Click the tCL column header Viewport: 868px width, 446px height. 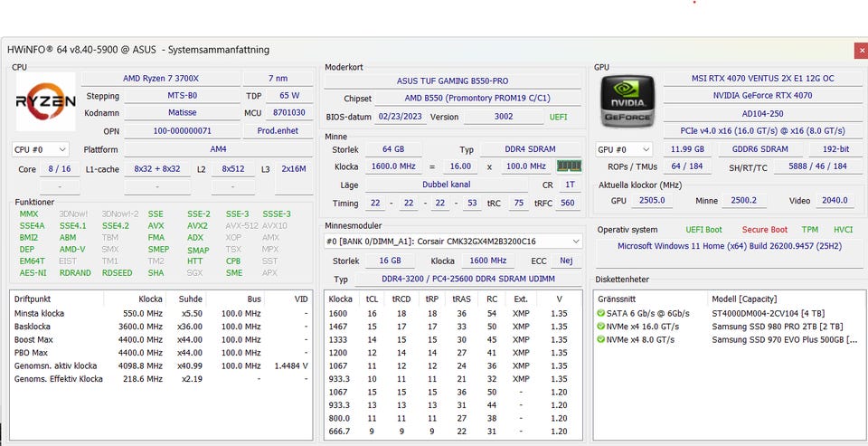click(372, 299)
